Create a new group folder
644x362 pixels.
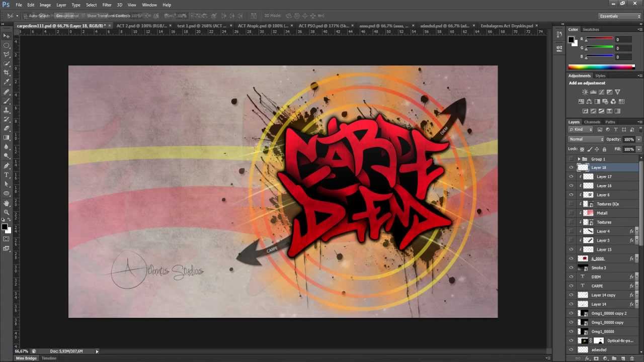(x=614, y=358)
